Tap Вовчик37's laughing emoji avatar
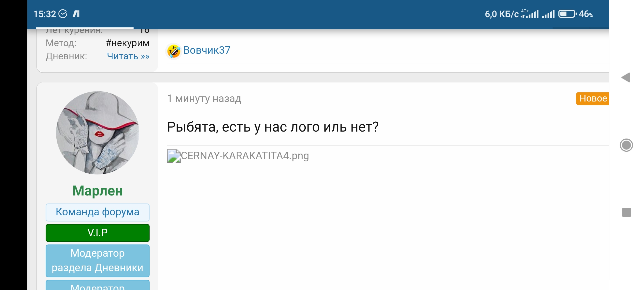The width and height of the screenshot is (644, 290). coord(173,50)
